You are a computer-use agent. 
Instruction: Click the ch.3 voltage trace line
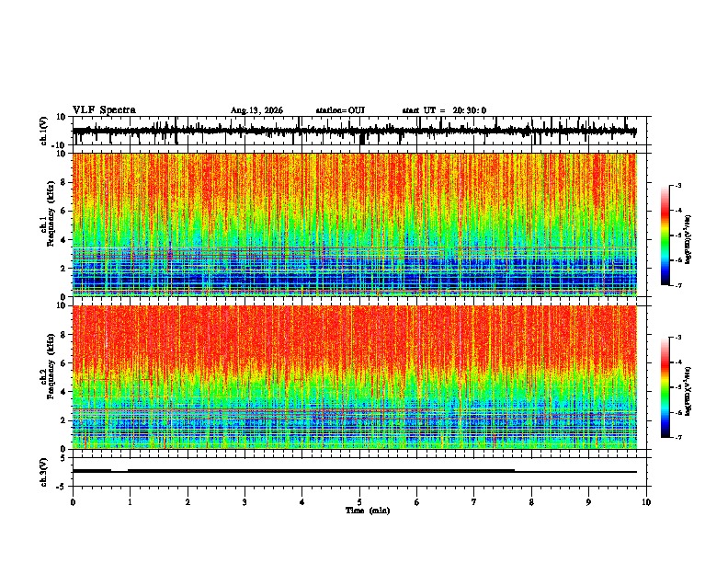[x=355, y=471]
